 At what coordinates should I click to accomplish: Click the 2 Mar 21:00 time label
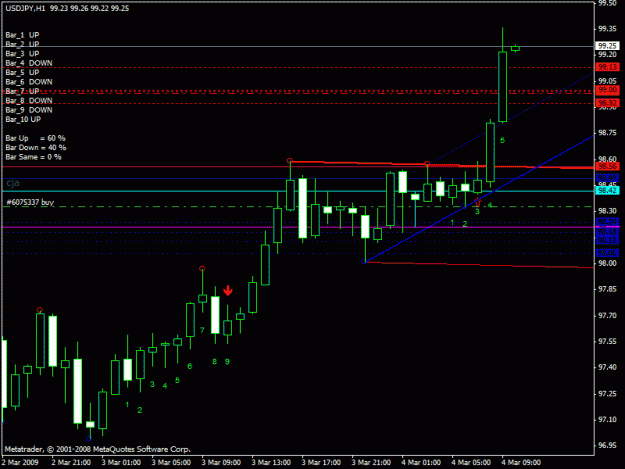[71, 463]
